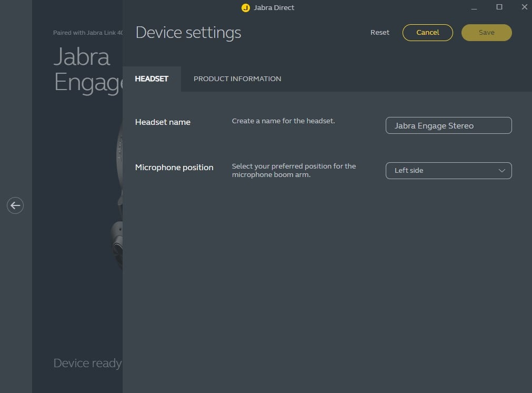Click the yellow Jabra logo icon

pos(245,8)
